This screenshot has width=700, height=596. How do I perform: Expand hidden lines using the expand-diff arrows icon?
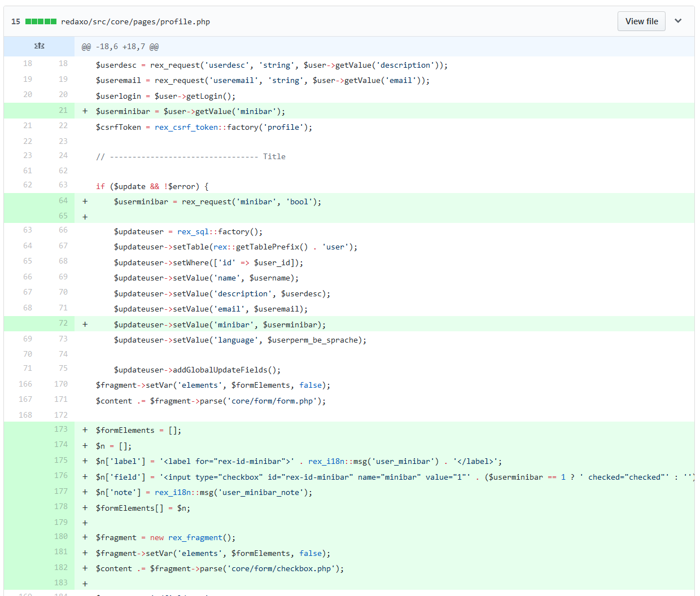point(39,46)
